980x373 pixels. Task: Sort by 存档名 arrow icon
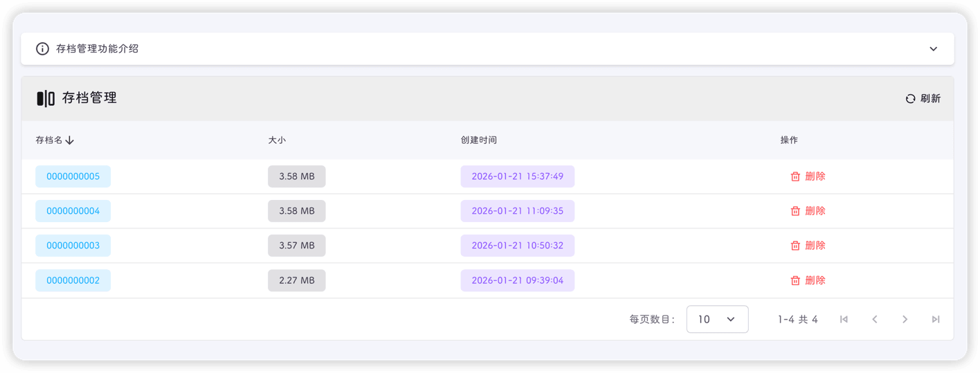(70, 140)
